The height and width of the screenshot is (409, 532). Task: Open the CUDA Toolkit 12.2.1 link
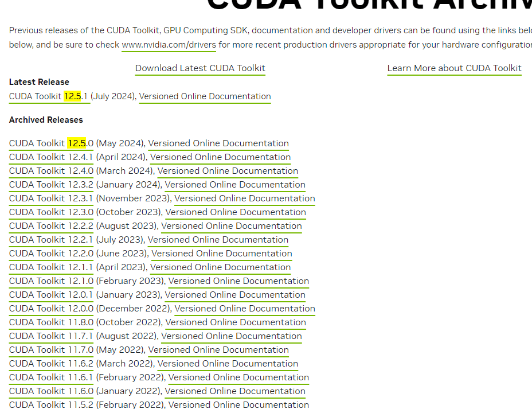coord(51,240)
